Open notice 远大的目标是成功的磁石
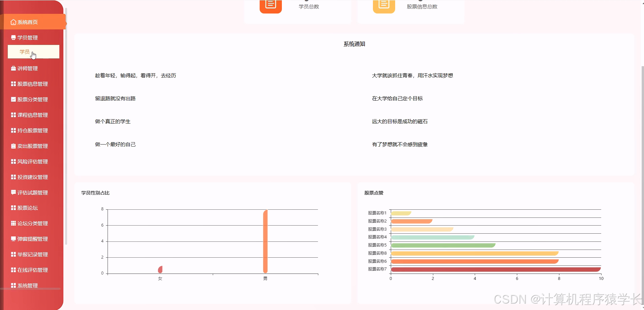The width and height of the screenshot is (644, 310). (400, 122)
